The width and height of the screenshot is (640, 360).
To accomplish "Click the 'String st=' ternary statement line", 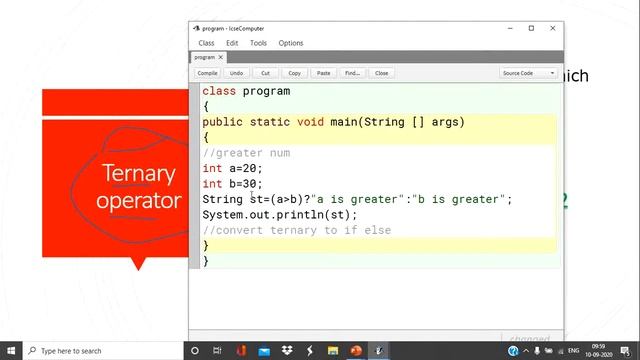I will (x=357, y=199).
